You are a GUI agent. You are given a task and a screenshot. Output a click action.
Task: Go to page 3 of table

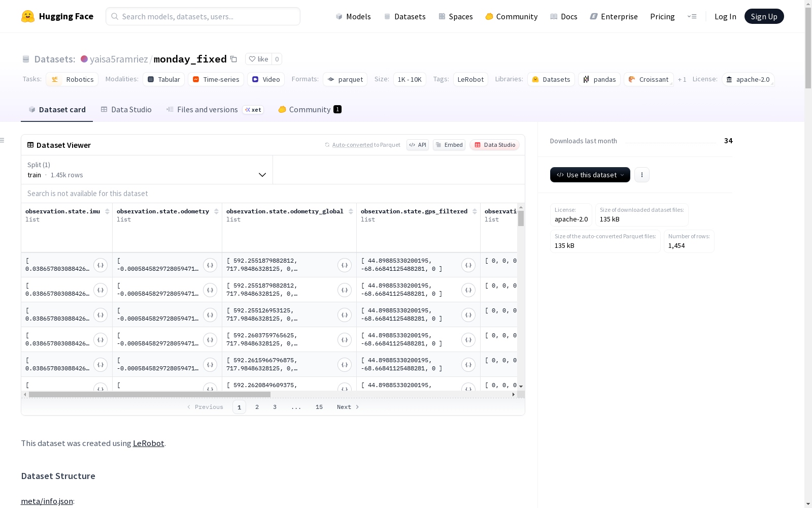[x=275, y=407]
